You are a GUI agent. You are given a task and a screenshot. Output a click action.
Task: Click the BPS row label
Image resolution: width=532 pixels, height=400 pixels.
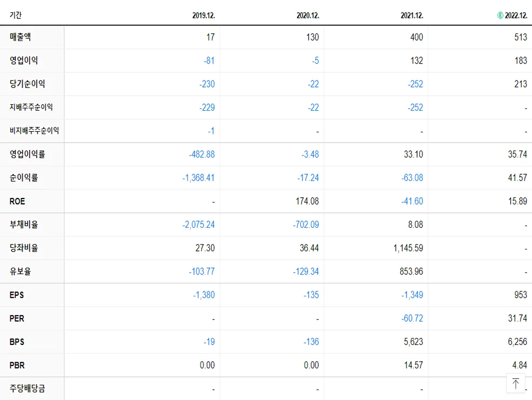tap(17, 342)
